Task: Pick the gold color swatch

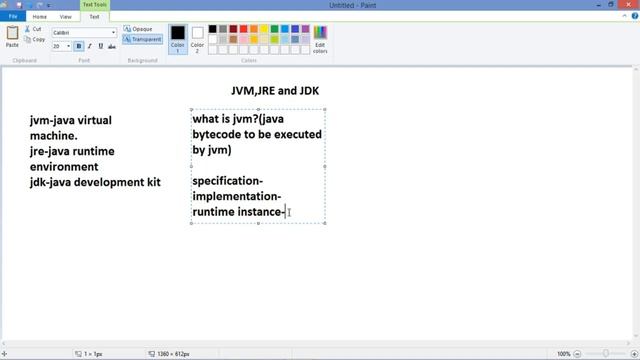Action: pyautogui.click(x=254, y=40)
